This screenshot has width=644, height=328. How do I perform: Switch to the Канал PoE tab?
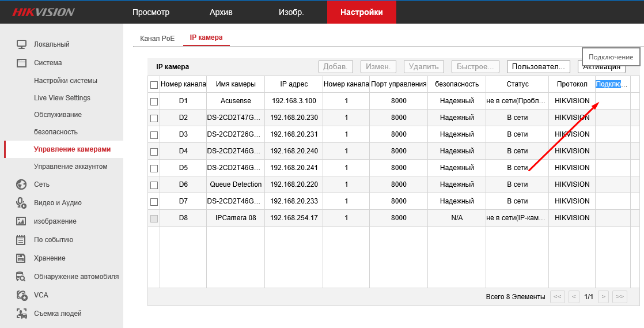click(157, 38)
